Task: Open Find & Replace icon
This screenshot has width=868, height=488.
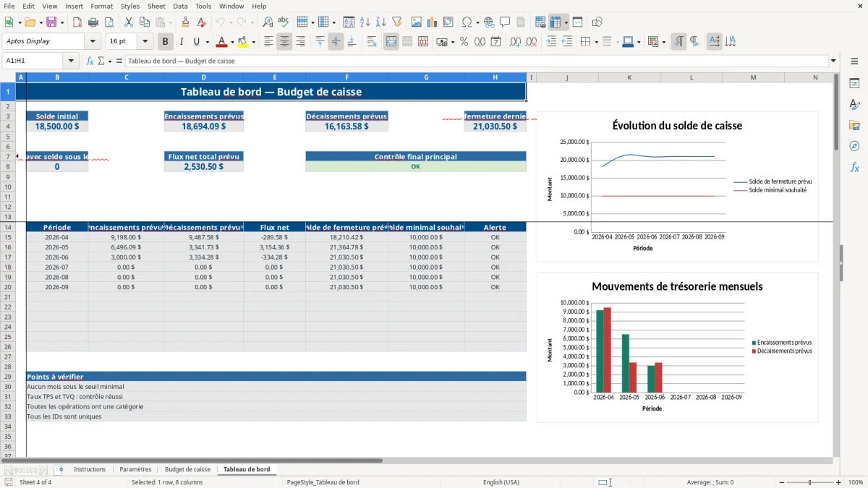Action: [x=268, y=22]
